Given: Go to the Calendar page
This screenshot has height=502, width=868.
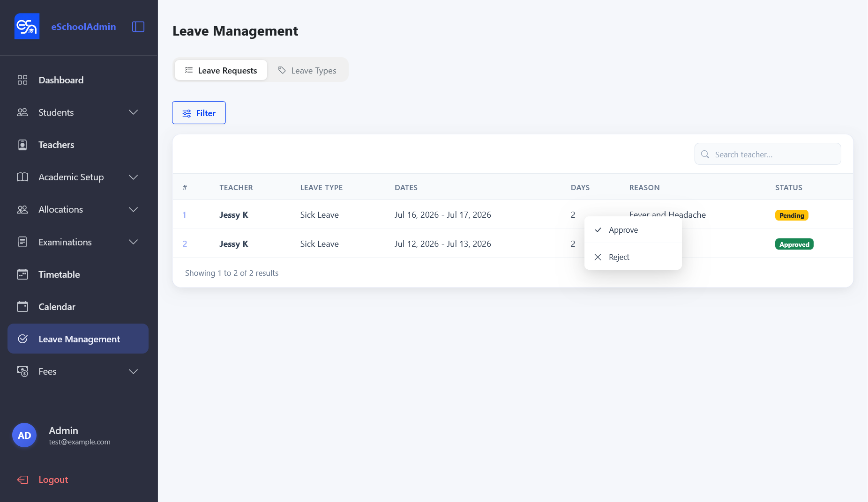Looking at the screenshot, I should click(x=78, y=307).
